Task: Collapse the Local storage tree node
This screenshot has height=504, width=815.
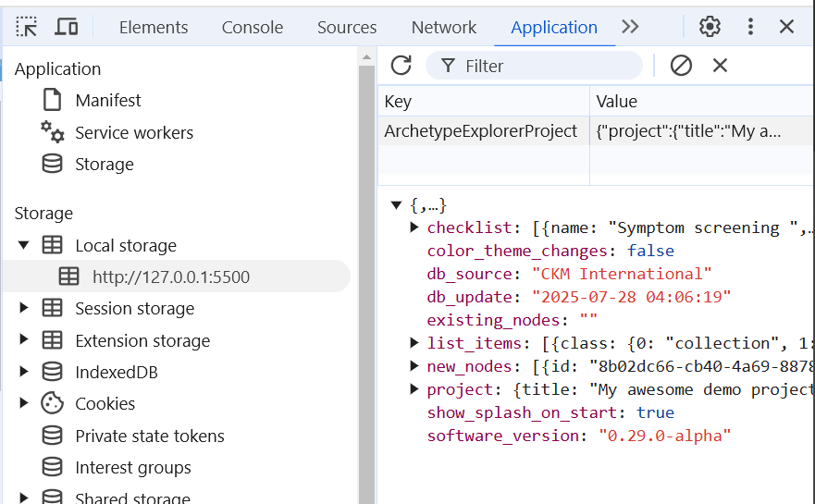Action: click(24, 246)
